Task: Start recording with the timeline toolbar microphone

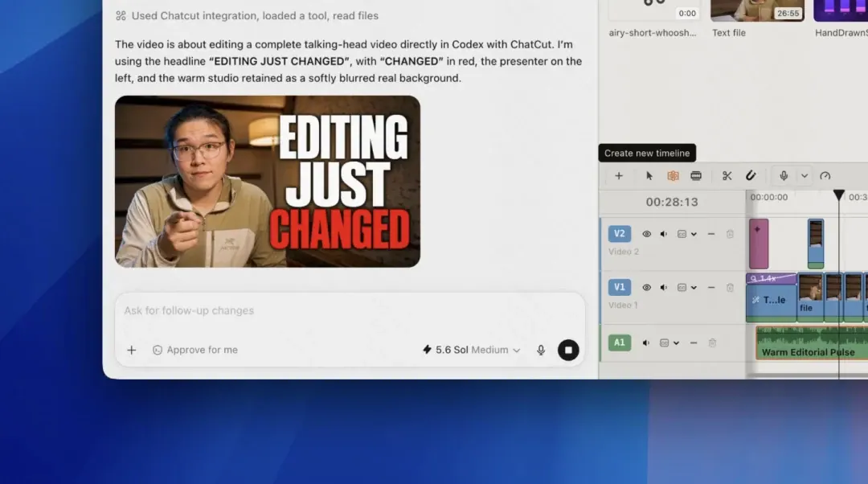Action: coord(784,176)
